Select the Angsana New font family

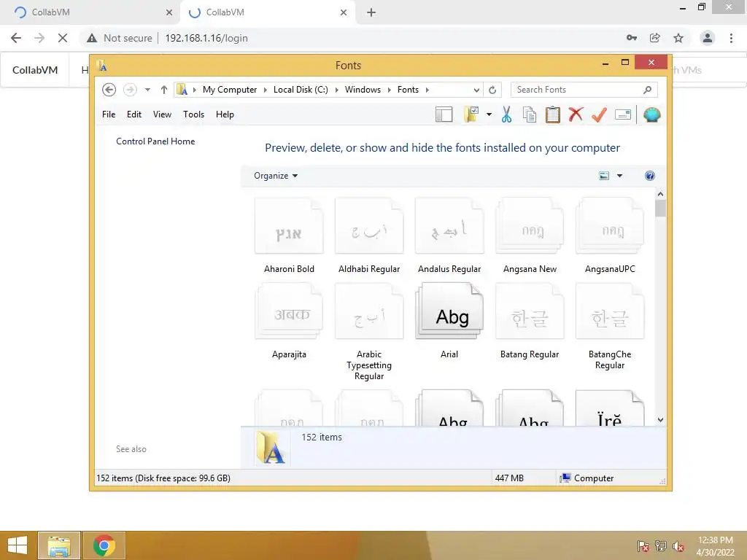(530, 236)
